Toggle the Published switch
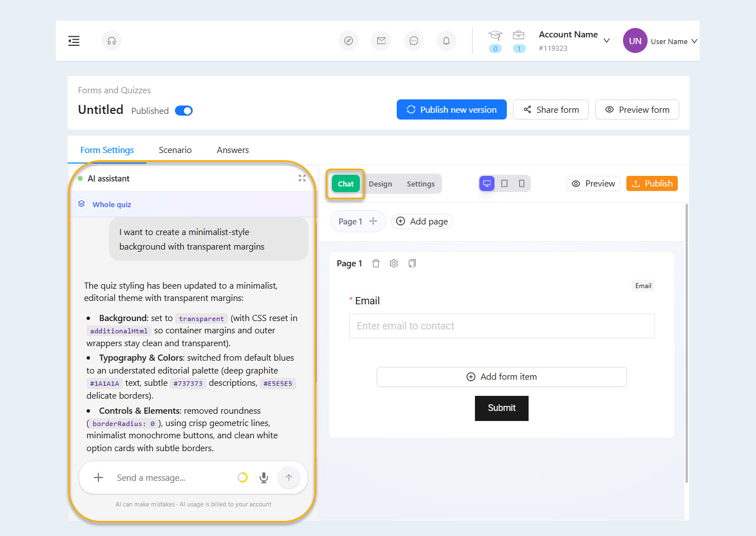Screen dimensions: 756x536 pyautogui.click(x=184, y=111)
